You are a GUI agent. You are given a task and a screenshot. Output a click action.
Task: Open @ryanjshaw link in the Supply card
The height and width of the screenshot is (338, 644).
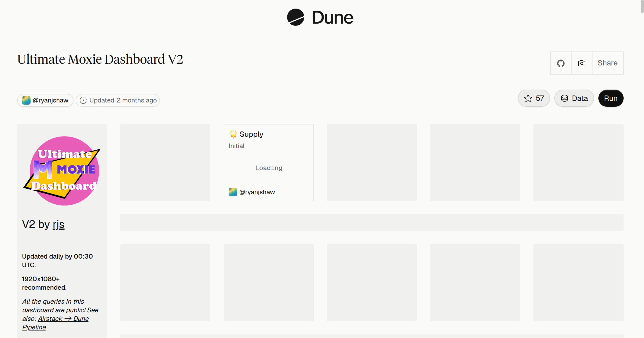[257, 192]
